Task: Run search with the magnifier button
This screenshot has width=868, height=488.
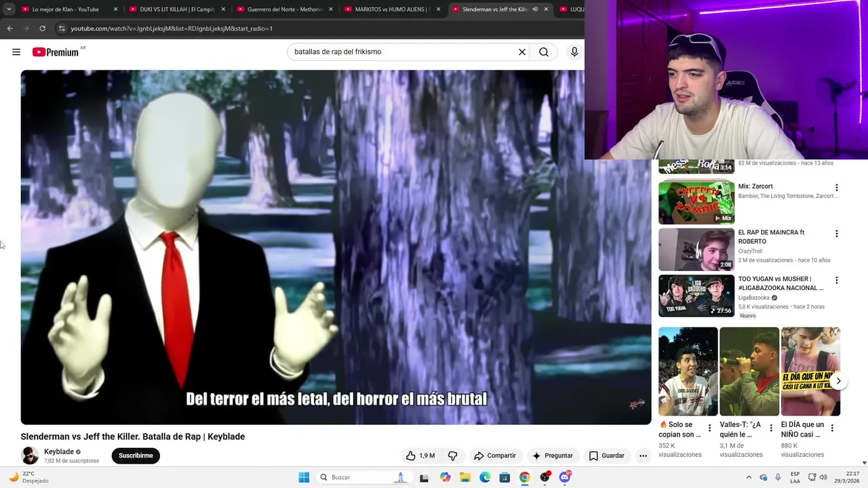Action: (544, 52)
